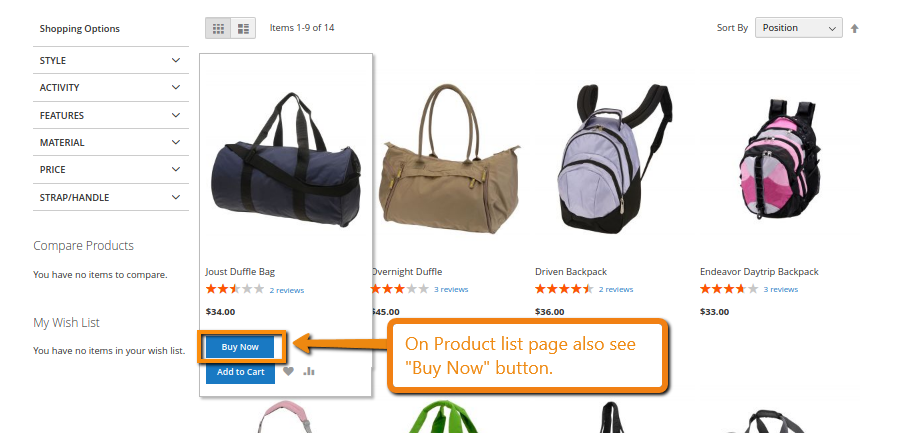Expand the ACTIVITY filter option
This screenshot has width=901, height=433.
[111, 88]
